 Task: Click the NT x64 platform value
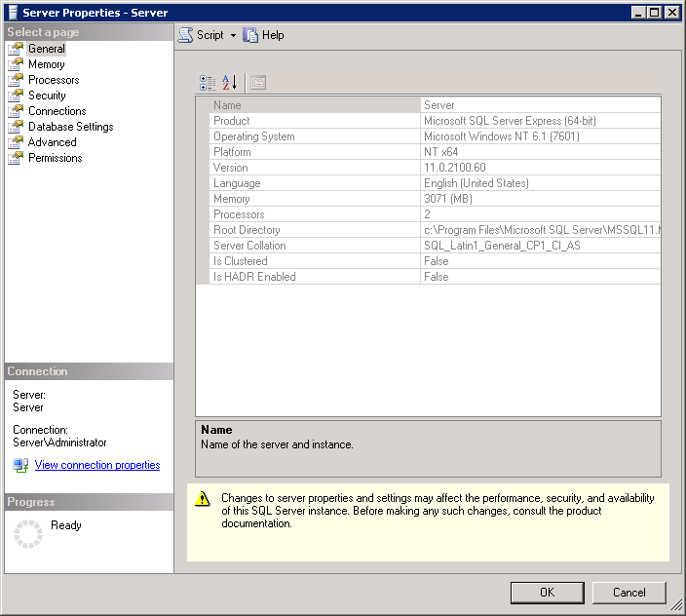point(441,152)
